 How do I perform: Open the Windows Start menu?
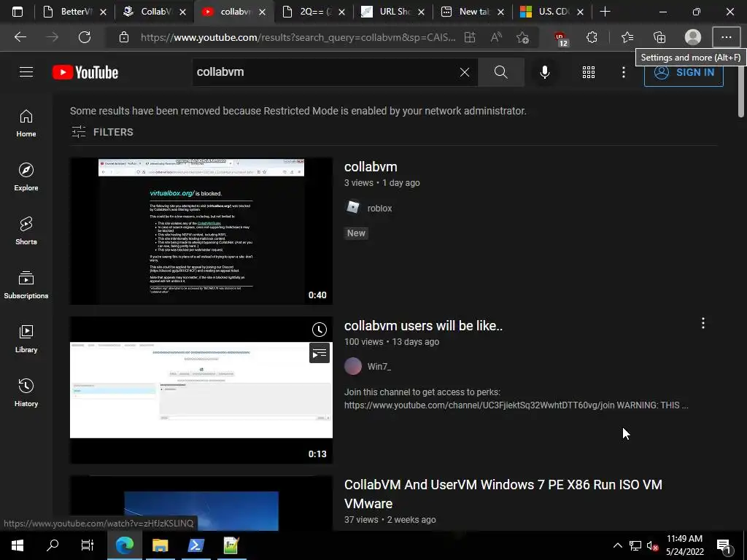tap(18, 545)
